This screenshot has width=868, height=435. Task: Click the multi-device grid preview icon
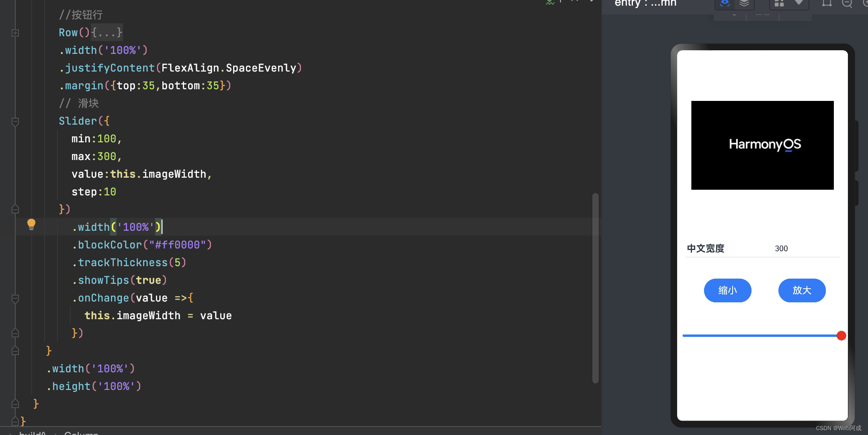pyautogui.click(x=779, y=3)
